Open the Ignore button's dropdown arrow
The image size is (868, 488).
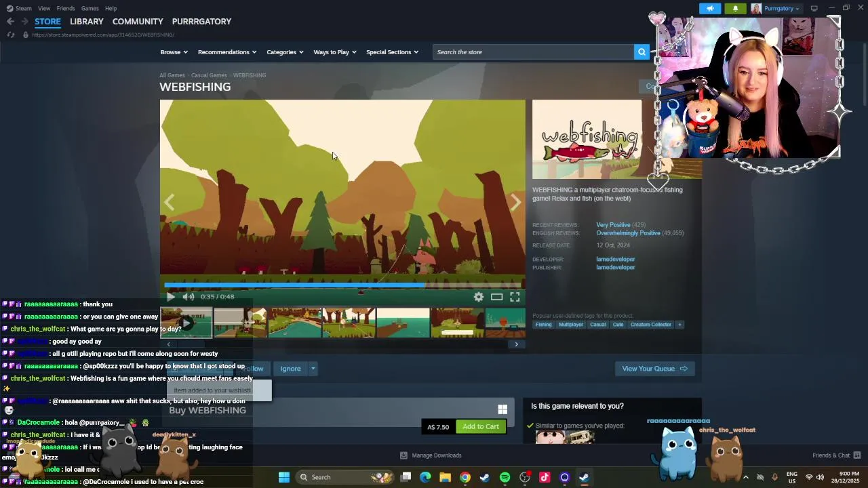(313, 369)
